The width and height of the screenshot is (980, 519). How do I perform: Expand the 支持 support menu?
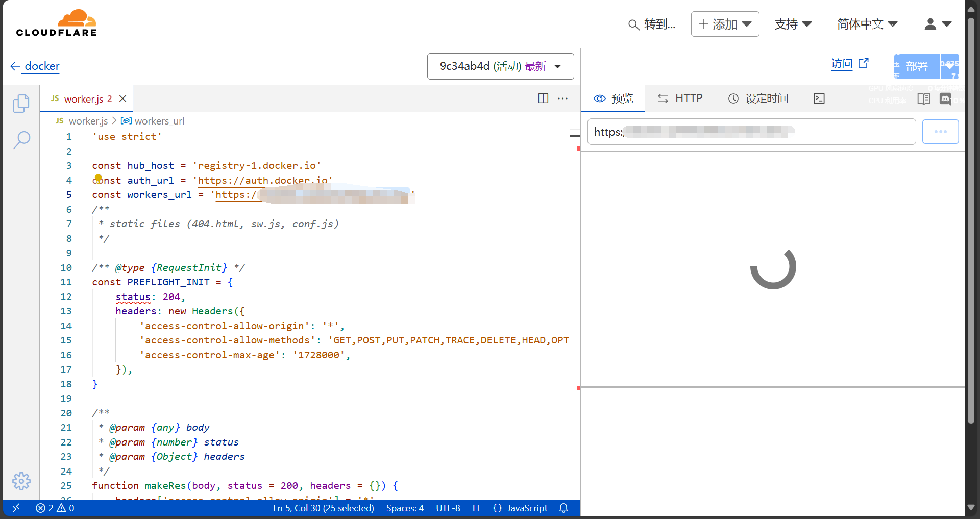[793, 24]
